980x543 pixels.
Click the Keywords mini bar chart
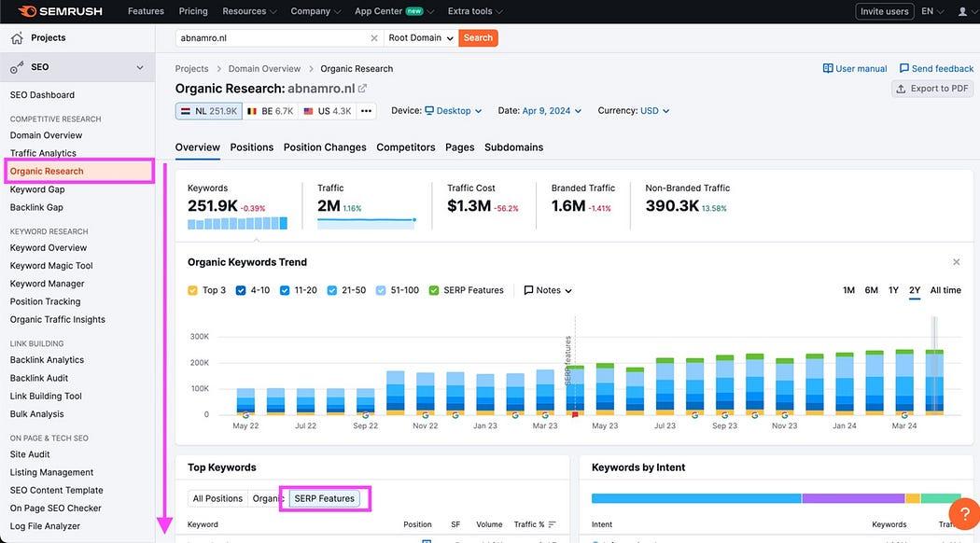click(237, 223)
